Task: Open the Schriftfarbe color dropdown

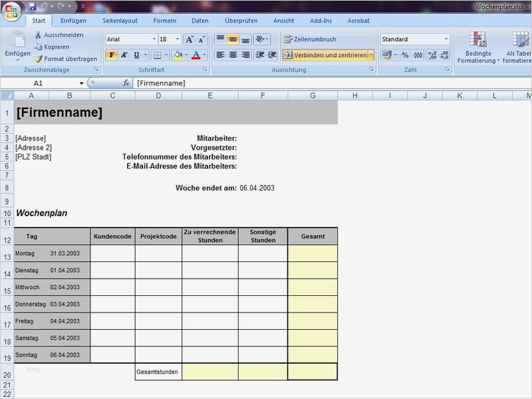Action: coord(203,56)
